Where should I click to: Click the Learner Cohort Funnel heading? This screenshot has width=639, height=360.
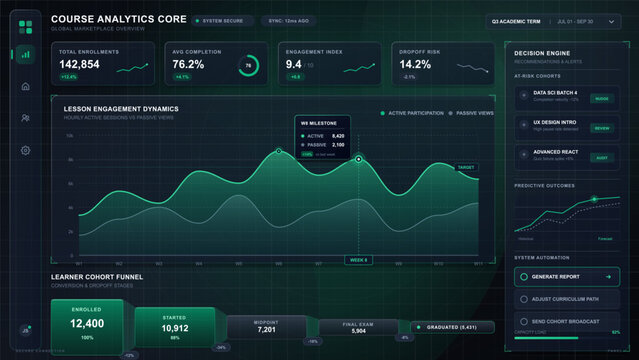(97, 277)
